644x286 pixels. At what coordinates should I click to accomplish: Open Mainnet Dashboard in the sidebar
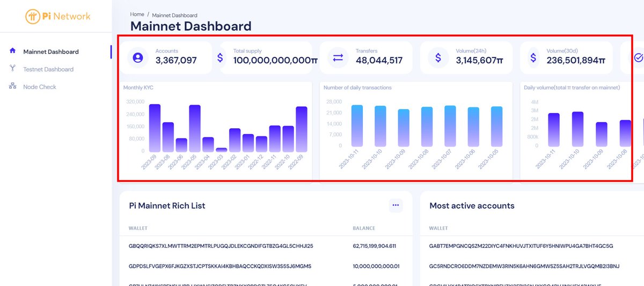(x=51, y=52)
